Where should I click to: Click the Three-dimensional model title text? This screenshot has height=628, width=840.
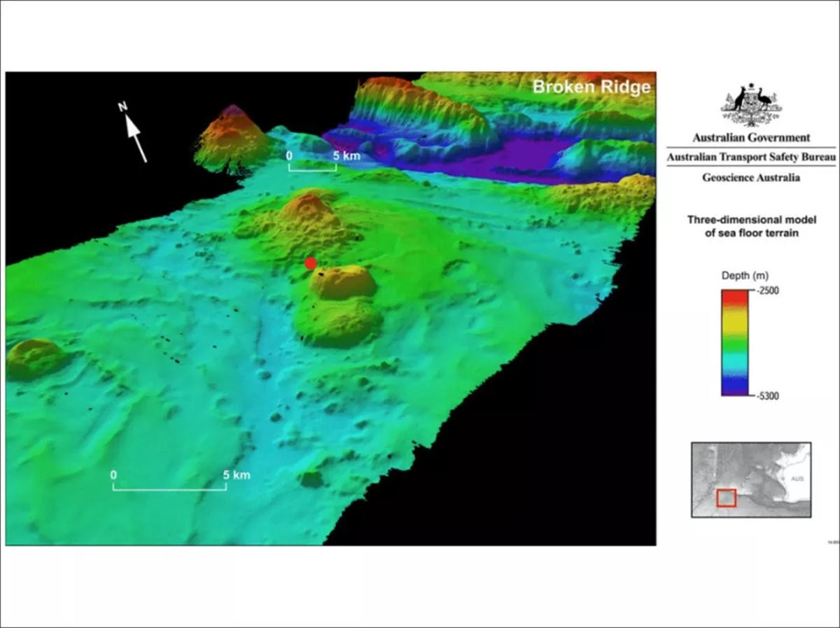(751, 227)
